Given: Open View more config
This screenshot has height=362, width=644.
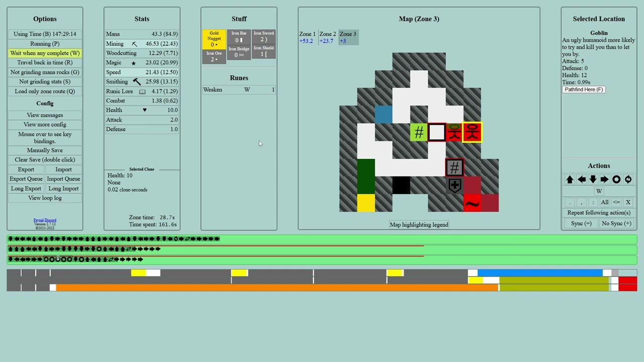Looking at the screenshot, I should click(x=45, y=125).
